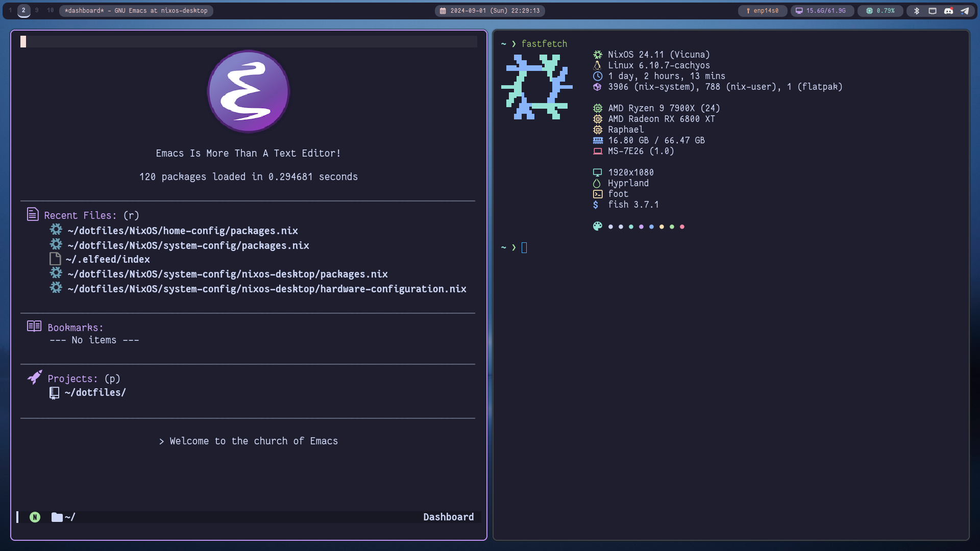The image size is (980, 551).
Task: Click the Emacs logo on the dashboard
Action: pyautogui.click(x=249, y=91)
